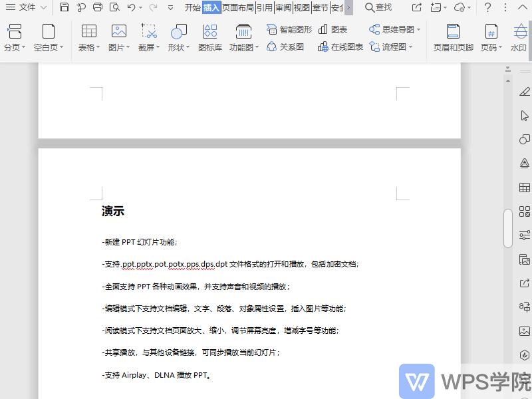This screenshot has height=399, width=532.
Task: Insert a 水印 watermark
Action: tap(519, 37)
